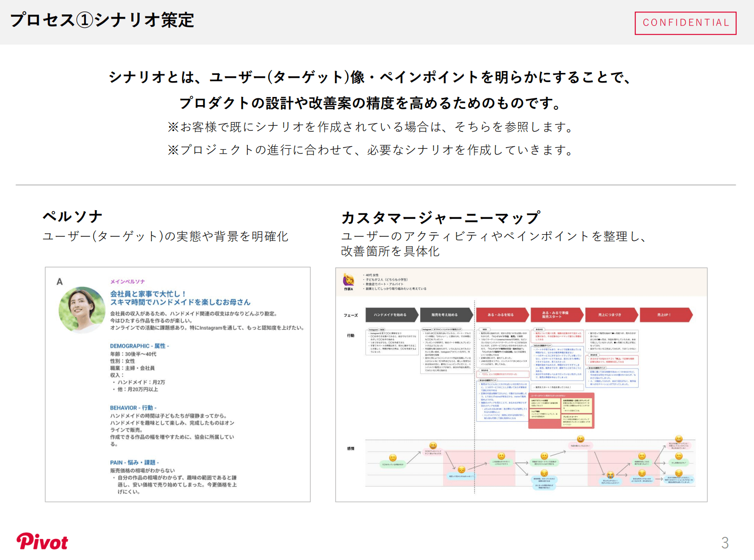Select the 販売を考え始める phase arrow
Image resolution: width=754 pixels, height=560 pixels.
click(x=447, y=315)
